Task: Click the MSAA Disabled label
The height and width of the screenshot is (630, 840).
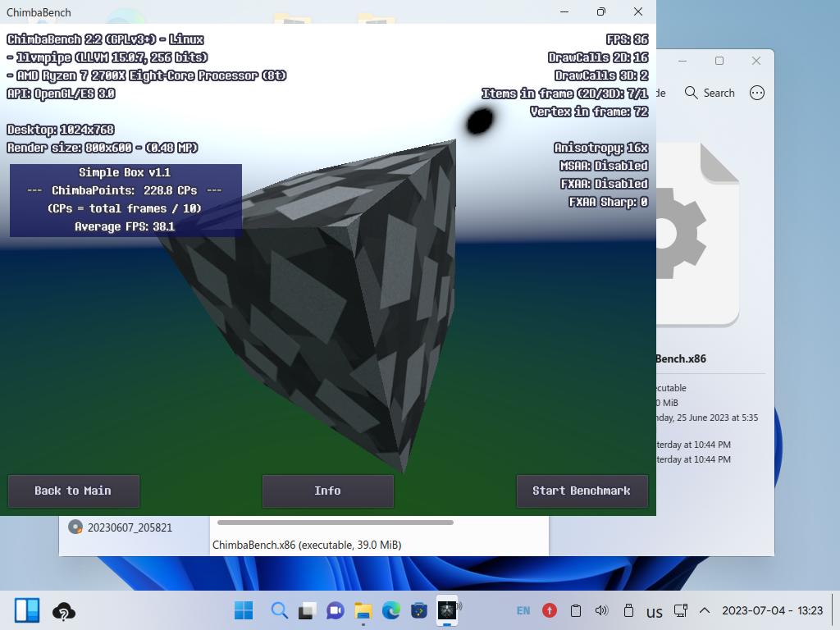Action: [604, 166]
